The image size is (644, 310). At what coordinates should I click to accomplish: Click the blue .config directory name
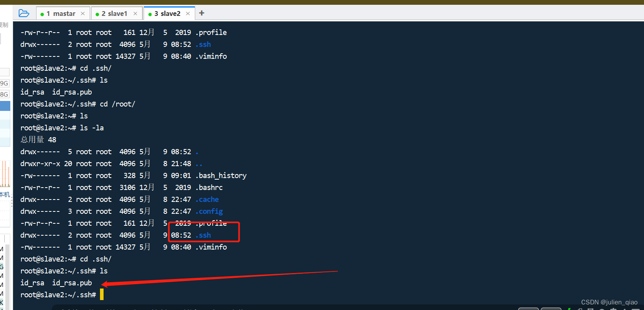coord(209,211)
